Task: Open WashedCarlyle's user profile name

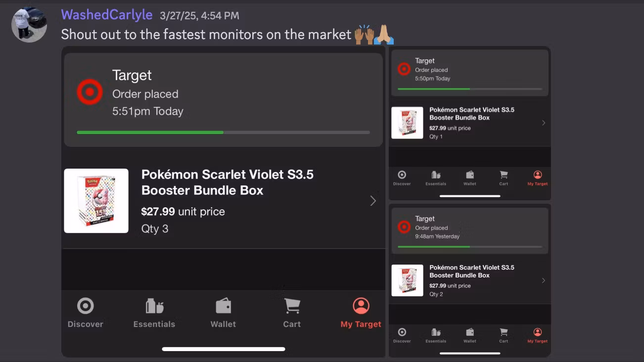Action: [107, 15]
